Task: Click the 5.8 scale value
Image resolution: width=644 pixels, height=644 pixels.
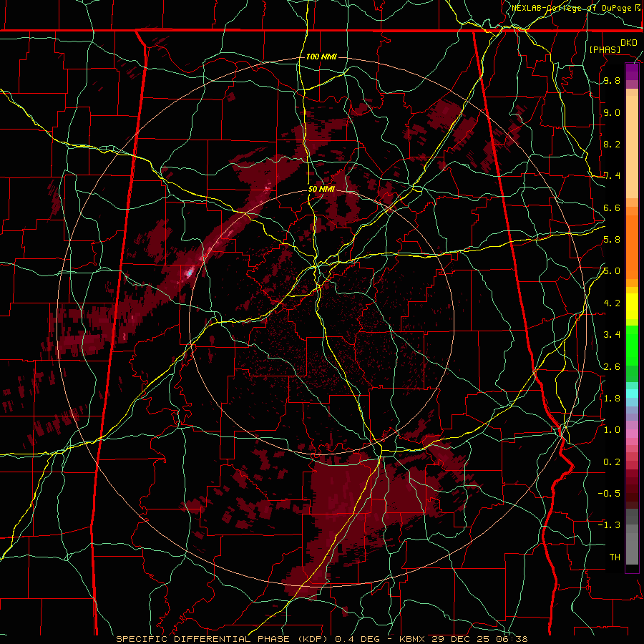Action: [x=612, y=240]
